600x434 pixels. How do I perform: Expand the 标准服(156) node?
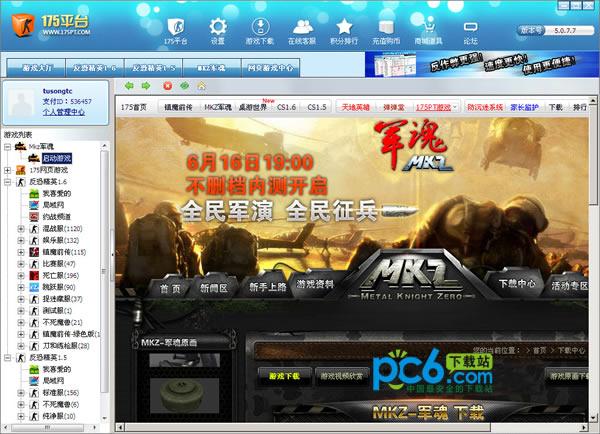[21, 393]
